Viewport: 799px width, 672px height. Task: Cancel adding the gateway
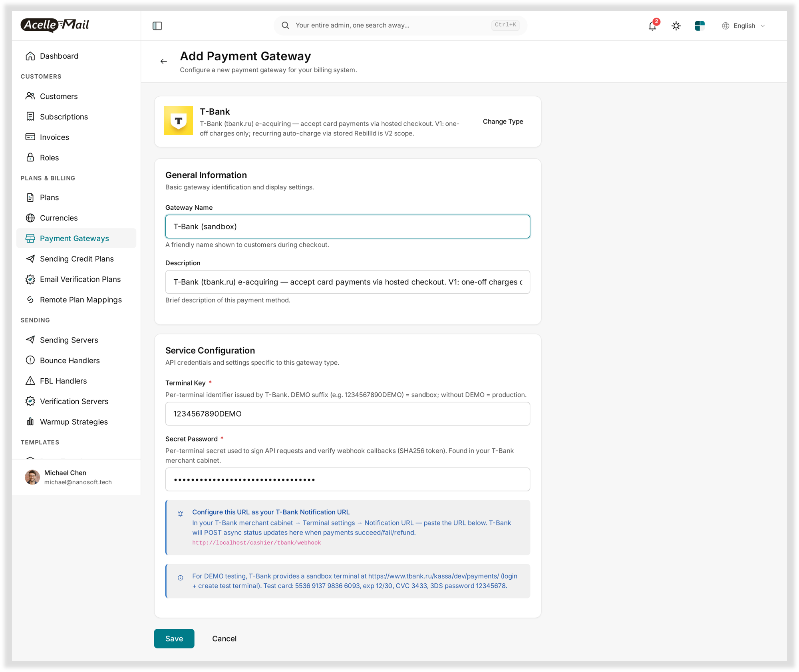(224, 638)
